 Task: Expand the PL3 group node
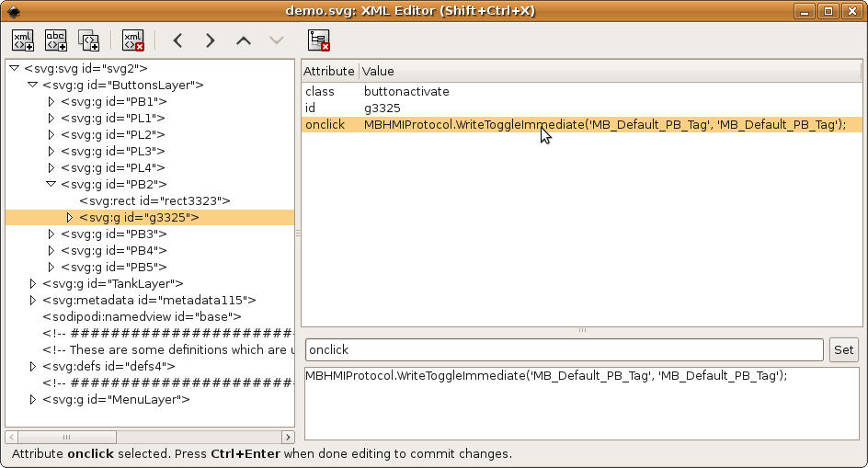tap(51, 151)
